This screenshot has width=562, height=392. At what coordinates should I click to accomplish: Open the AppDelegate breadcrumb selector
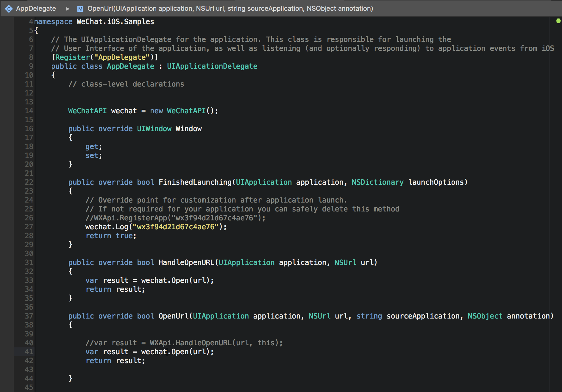(36, 9)
